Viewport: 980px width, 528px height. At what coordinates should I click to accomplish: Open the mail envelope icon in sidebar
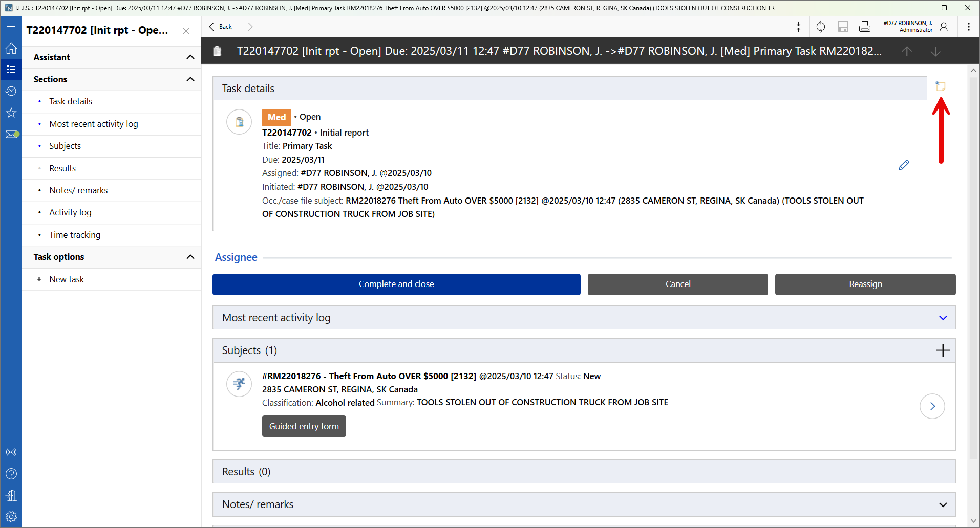11,135
